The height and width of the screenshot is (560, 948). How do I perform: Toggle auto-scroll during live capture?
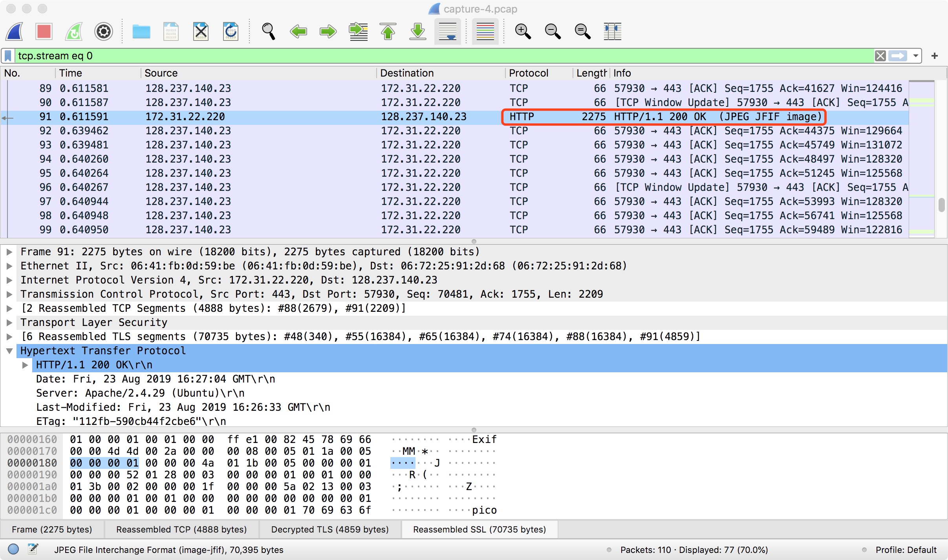448,31
